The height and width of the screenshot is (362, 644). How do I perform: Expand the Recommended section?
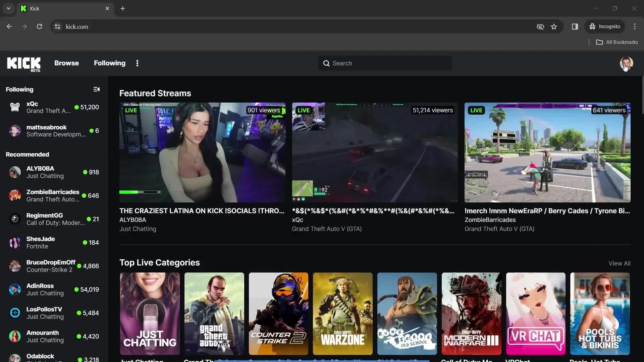(x=28, y=154)
